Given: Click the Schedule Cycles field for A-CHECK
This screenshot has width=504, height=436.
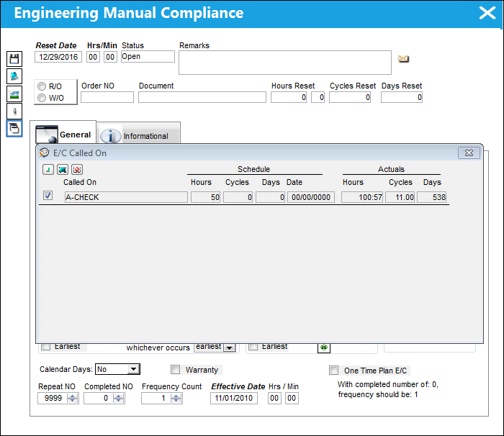Looking at the screenshot, I should coord(238,197).
